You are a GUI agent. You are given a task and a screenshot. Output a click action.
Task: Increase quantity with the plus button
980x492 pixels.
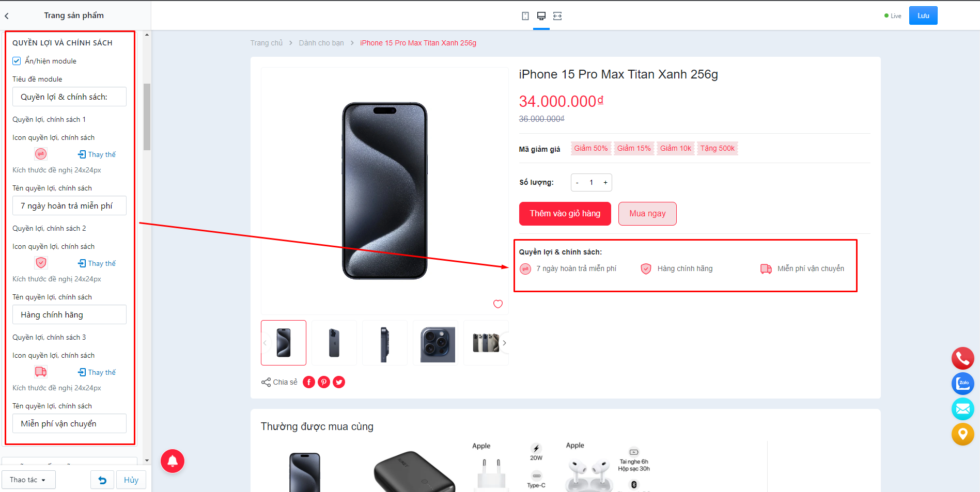pos(605,182)
